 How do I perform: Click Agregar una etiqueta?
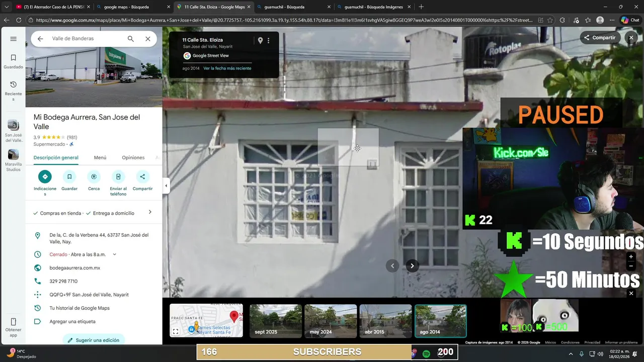[x=72, y=321]
